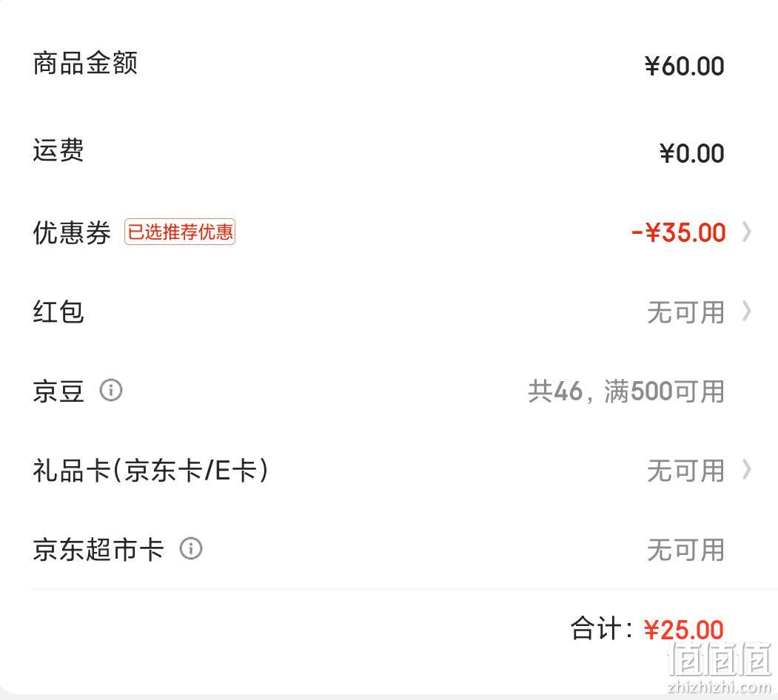This screenshot has width=778, height=700.
Task: Click the 运费 ¥0.00 value
Action: tap(691, 153)
